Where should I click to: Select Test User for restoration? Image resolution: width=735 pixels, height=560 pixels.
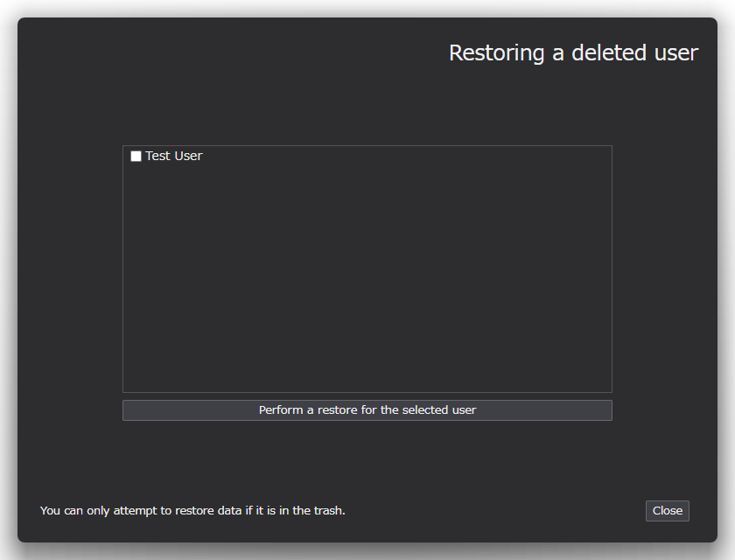coord(136,157)
